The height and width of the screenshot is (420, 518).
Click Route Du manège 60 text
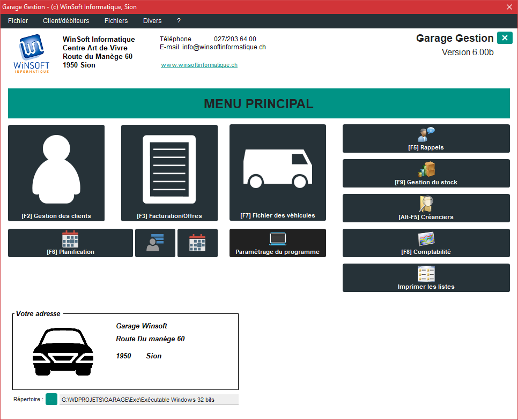pos(150,339)
